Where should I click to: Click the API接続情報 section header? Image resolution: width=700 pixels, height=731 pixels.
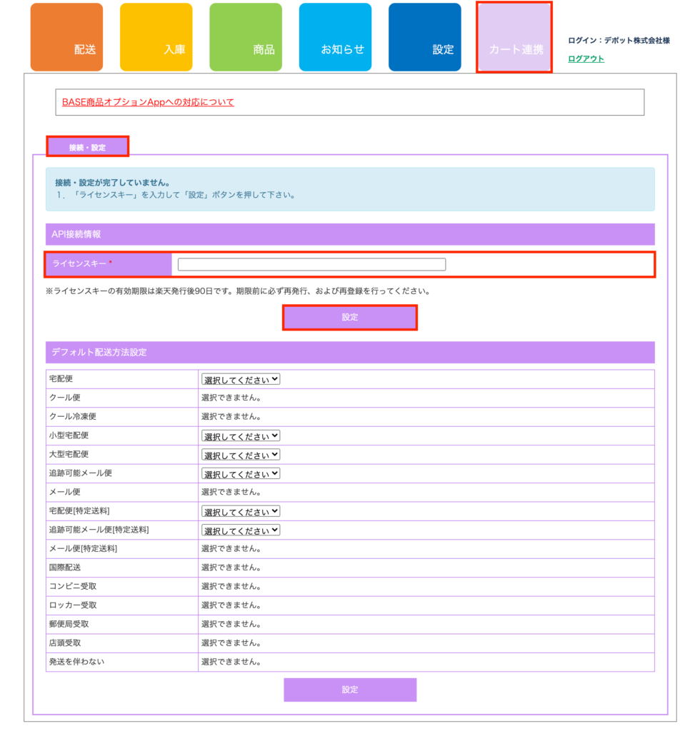[350, 234]
